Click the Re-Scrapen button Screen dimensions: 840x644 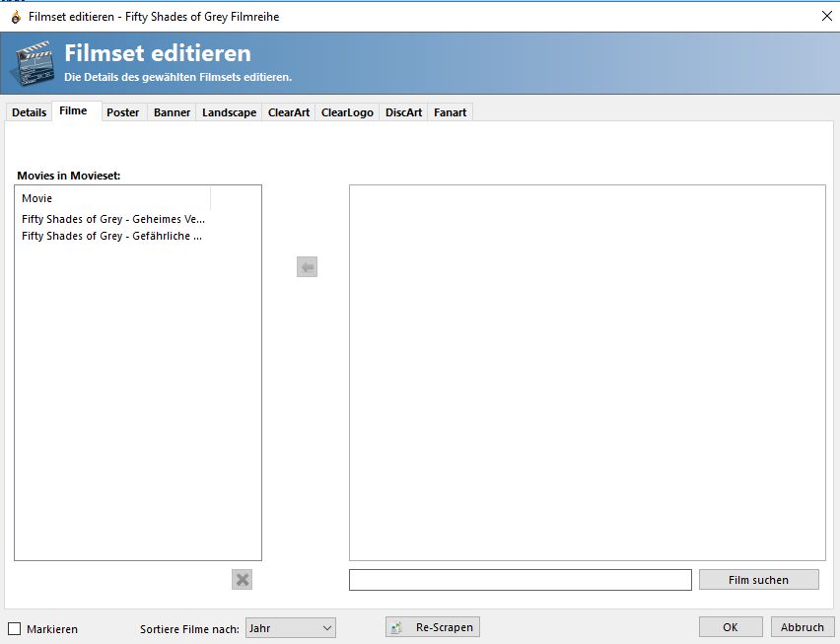point(433,627)
